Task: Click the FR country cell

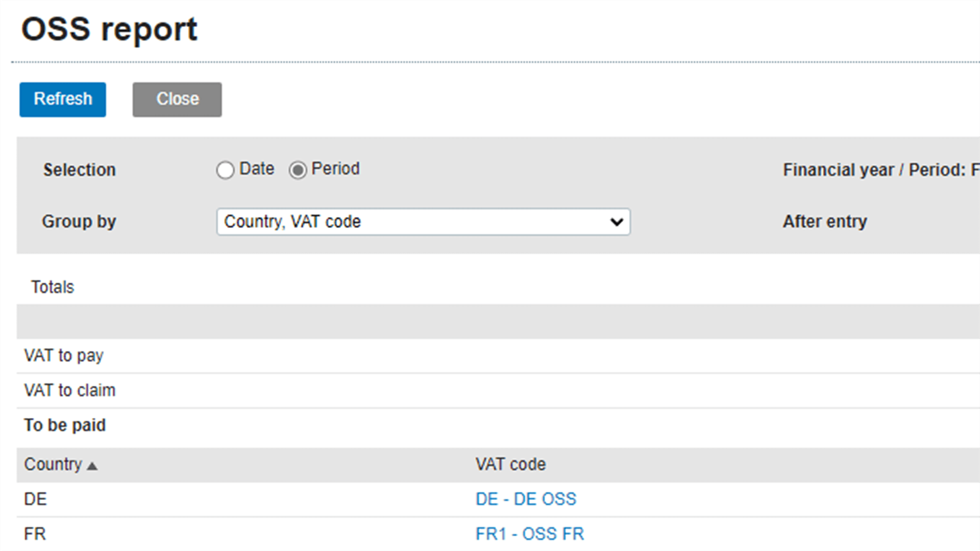Action: point(35,534)
